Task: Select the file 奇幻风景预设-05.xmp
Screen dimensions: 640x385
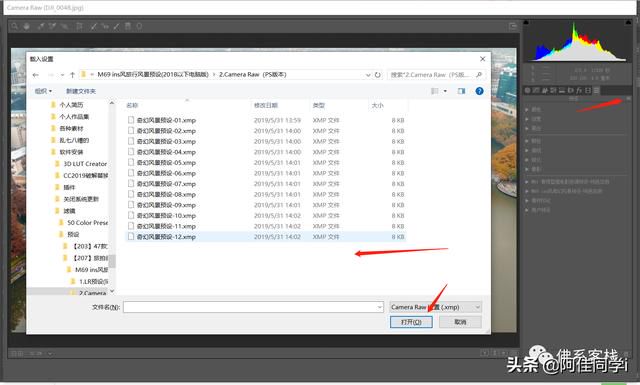Action: 166,162
